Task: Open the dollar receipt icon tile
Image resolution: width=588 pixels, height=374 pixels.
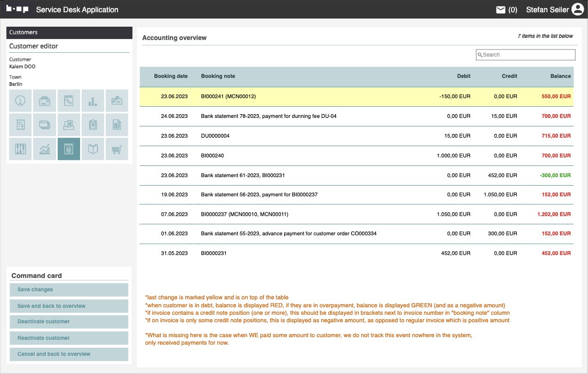Action: coord(21,125)
